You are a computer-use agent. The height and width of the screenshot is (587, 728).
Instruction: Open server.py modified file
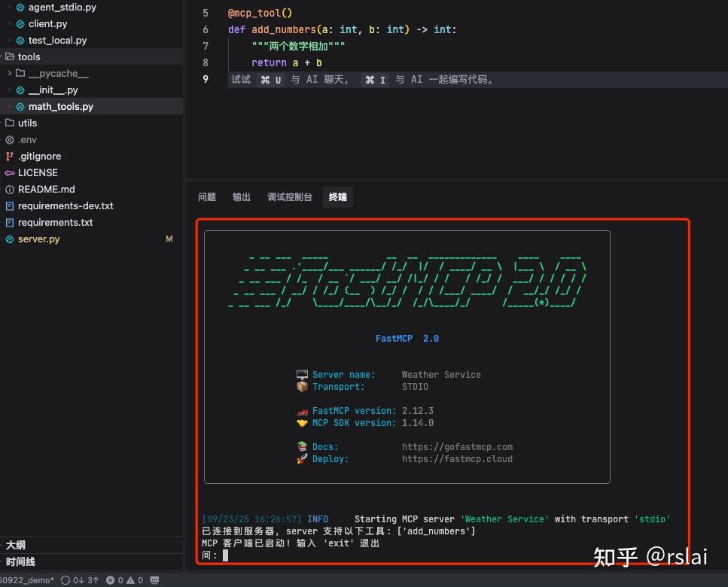coord(38,239)
